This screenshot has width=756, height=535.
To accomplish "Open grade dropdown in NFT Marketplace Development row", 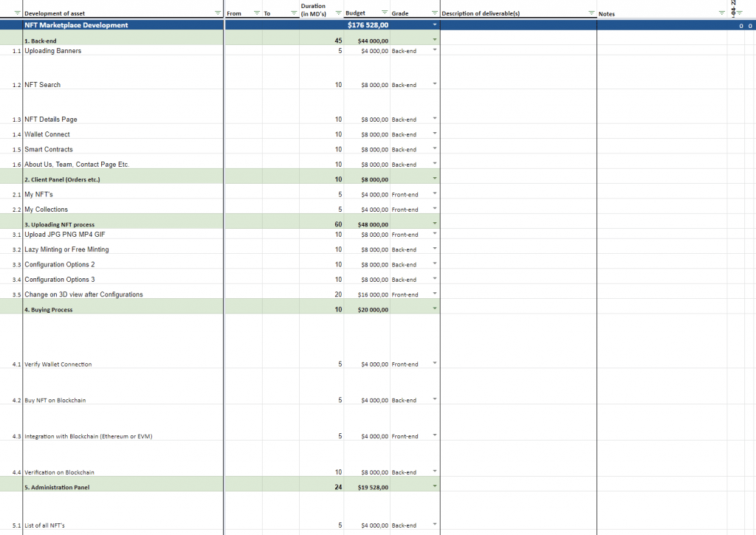I will [434, 24].
